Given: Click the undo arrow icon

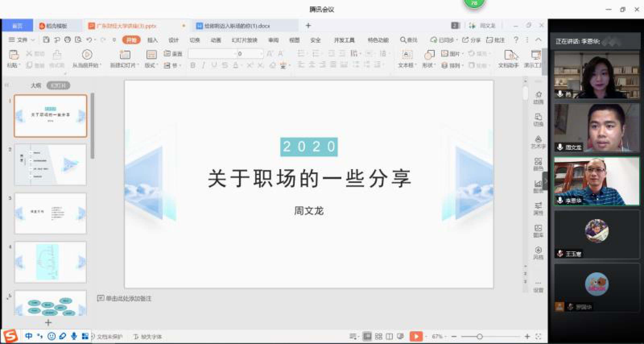Looking at the screenshot, I should (x=89, y=40).
